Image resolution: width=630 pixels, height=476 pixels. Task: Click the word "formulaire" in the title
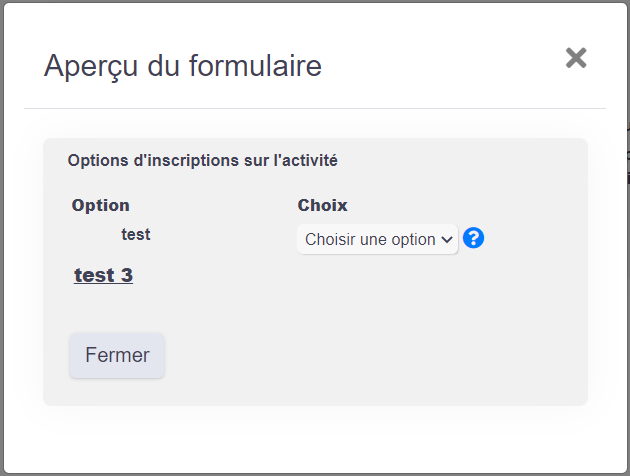click(256, 65)
